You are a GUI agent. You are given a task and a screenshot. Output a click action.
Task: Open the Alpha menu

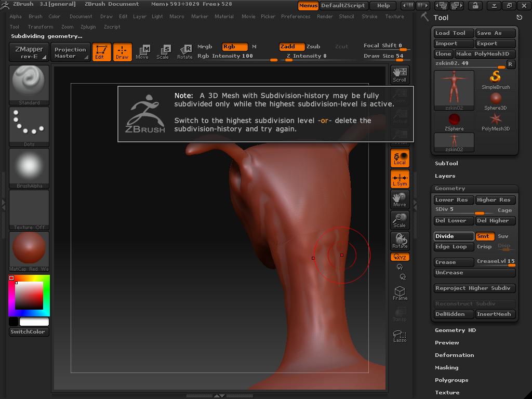click(16, 16)
